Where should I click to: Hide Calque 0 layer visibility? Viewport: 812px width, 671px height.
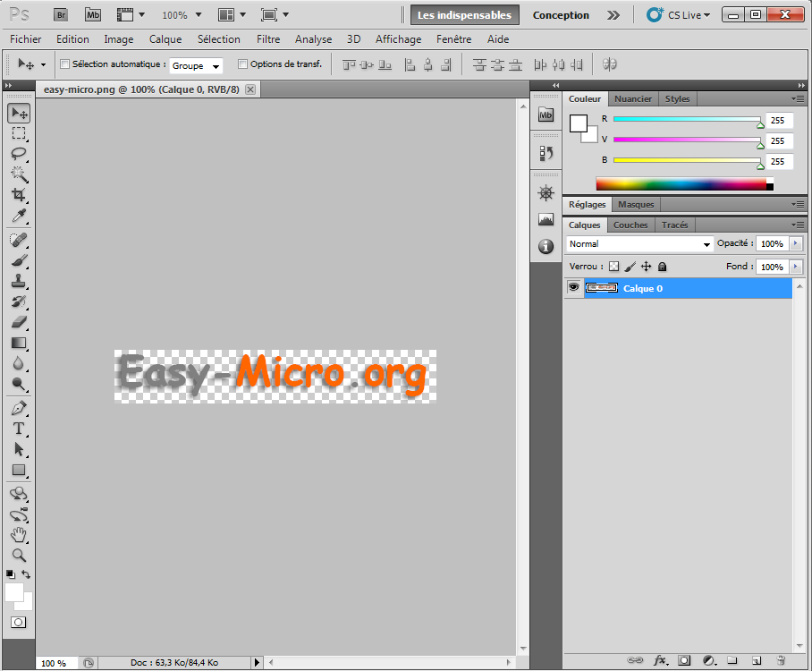[x=573, y=287]
